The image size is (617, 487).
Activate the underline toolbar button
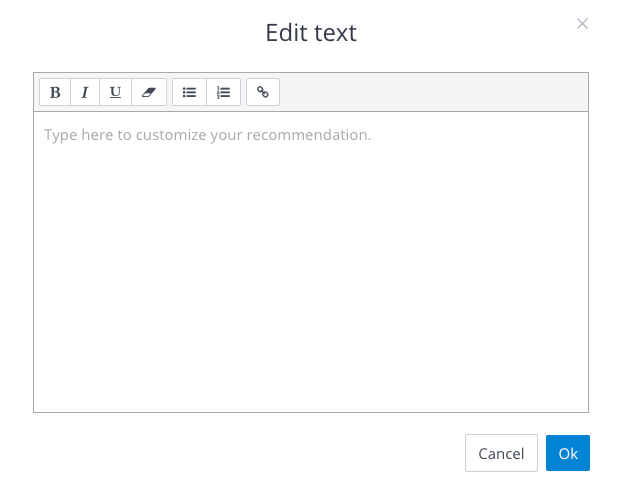pos(115,92)
